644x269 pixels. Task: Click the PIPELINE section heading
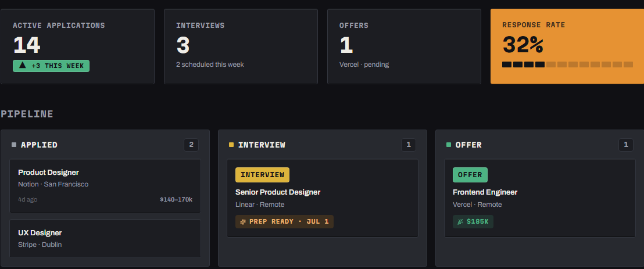(x=27, y=114)
